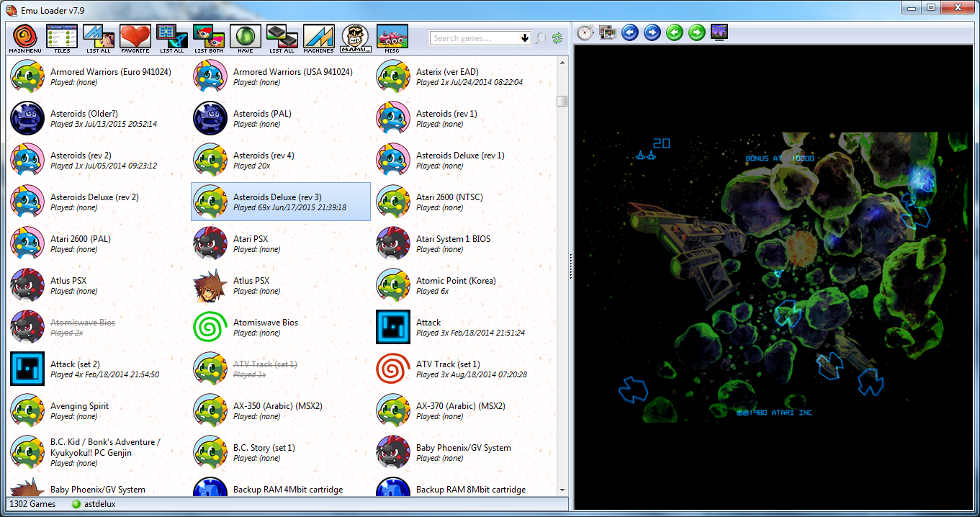Click the spiky-hair character icon for Atlus PSX
980x517 pixels.
(x=211, y=285)
